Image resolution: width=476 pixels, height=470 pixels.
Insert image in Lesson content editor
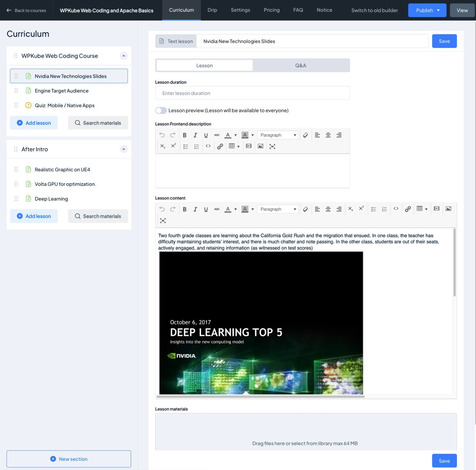point(448,209)
